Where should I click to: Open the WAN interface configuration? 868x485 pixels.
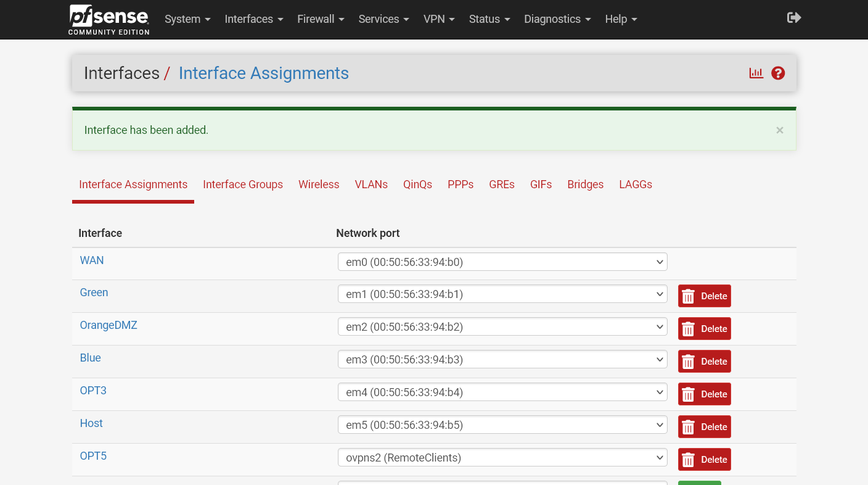[x=91, y=260]
